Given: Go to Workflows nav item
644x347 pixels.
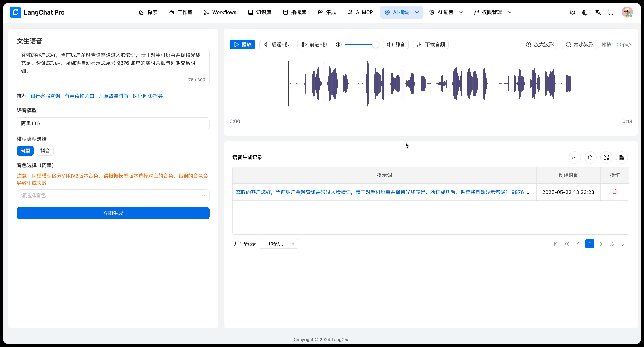Looking at the screenshot, I should 220,12.
